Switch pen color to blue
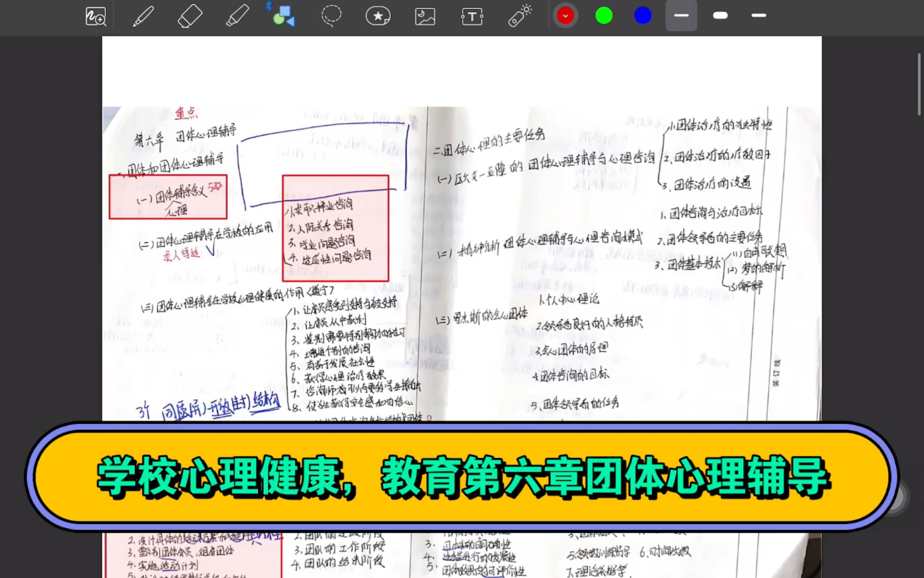The width and height of the screenshot is (924, 578). pyautogui.click(x=642, y=15)
